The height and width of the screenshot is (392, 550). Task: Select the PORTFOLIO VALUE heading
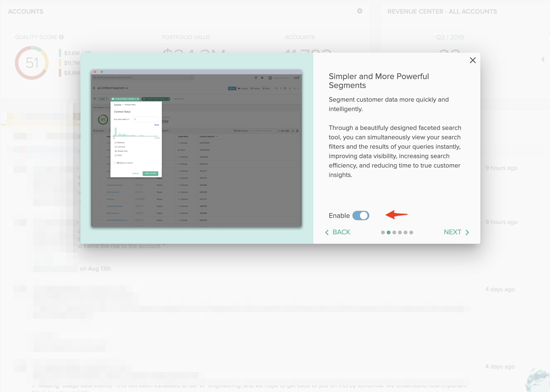tap(186, 37)
